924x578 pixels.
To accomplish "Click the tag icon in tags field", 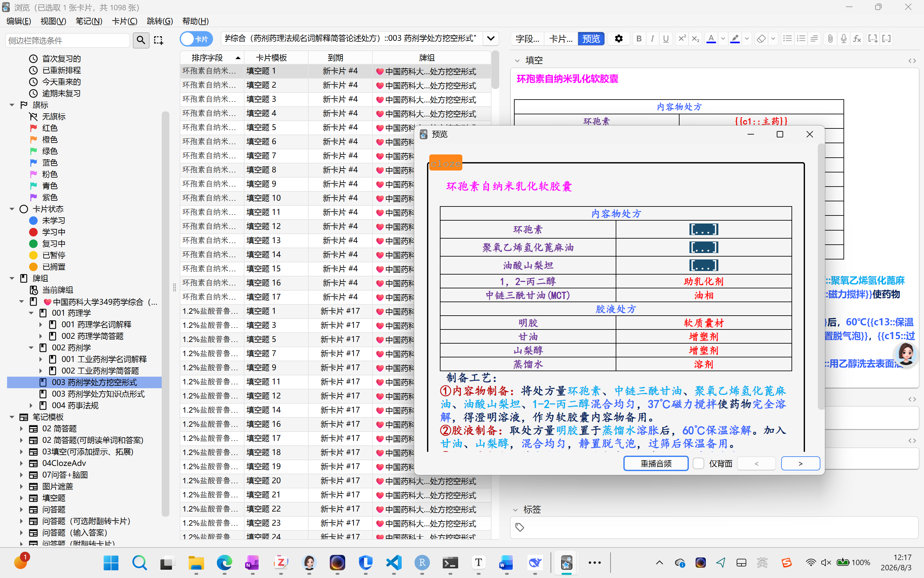I will (x=520, y=528).
